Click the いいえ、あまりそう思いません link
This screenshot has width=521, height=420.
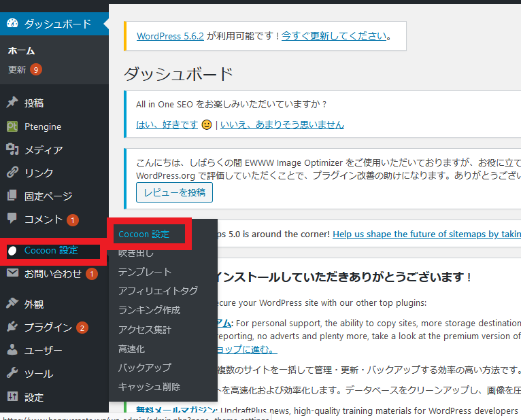[x=282, y=124]
